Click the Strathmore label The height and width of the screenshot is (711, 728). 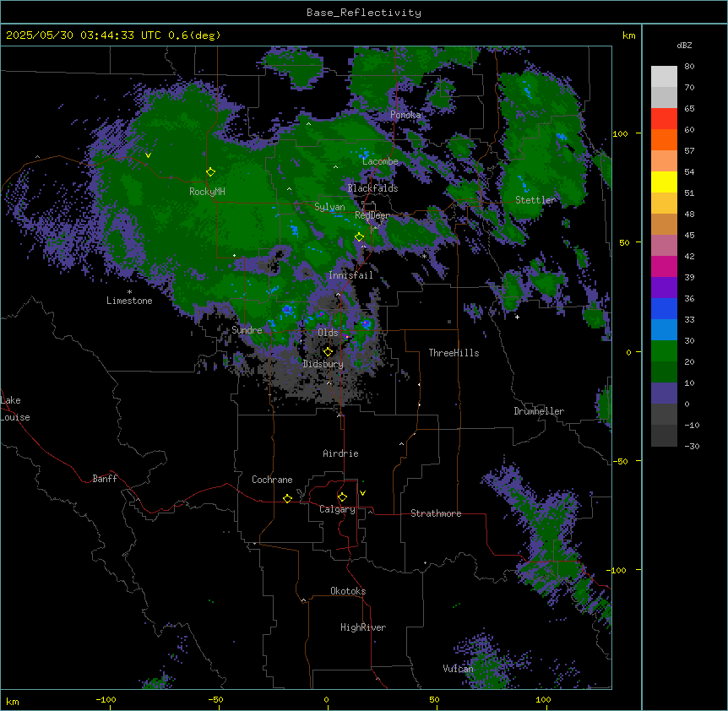point(436,513)
